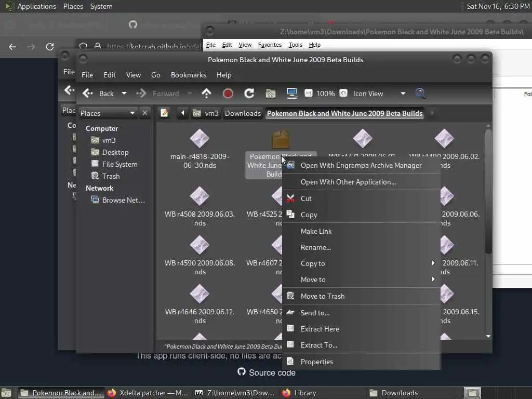Image resolution: width=532 pixels, height=399 pixels.
Task: Open the Edit menu in the Caja window
Action: [109, 75]
